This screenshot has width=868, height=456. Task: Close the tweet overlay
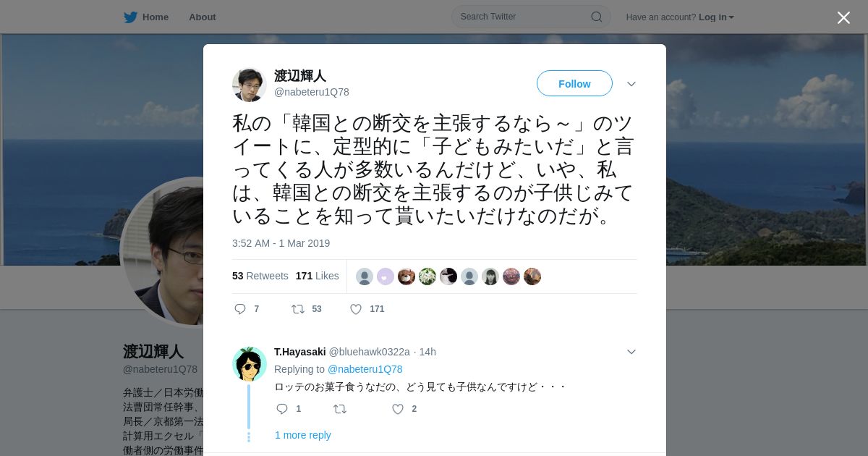point(843,17)
